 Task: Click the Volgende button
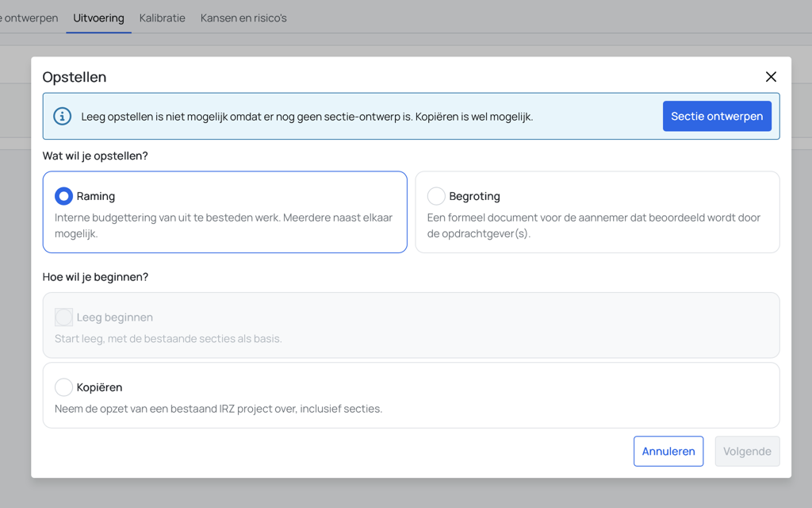point(747,451)
